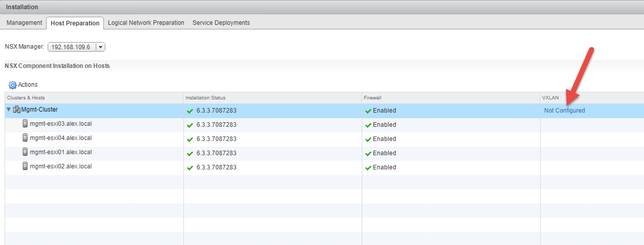The image size is (644, 245).
Task: Click the Not Configured VXLAN link
Action: coord(564,111)
